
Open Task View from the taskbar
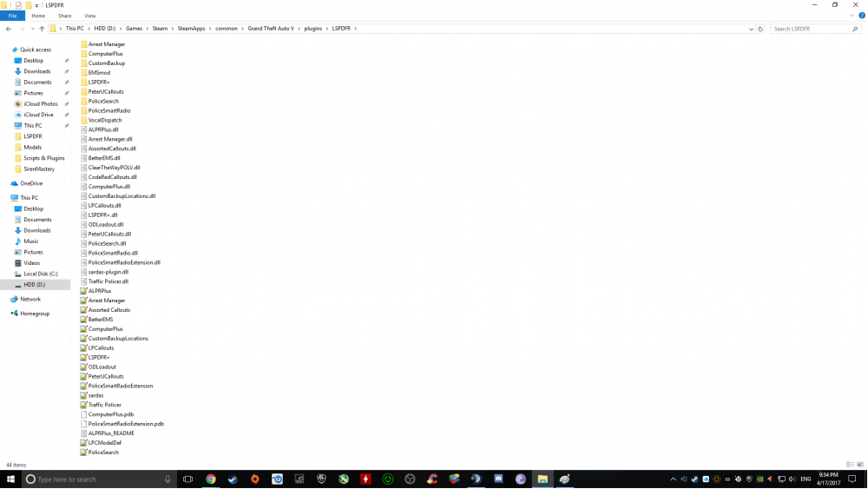click(x=187, y=479)
